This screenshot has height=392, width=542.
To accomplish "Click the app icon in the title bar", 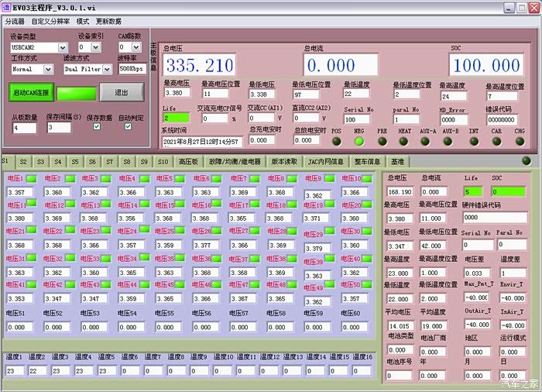I will [x=6, y=7].
